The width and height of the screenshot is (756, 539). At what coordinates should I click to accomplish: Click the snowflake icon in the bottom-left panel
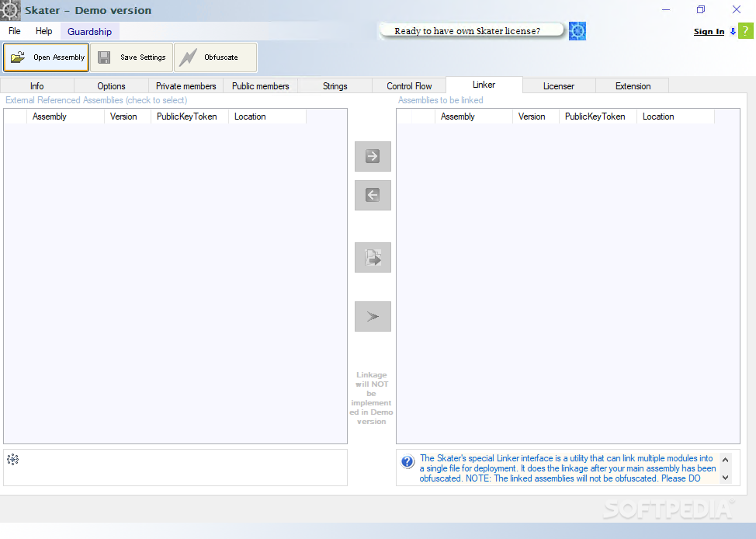(13, 459)
